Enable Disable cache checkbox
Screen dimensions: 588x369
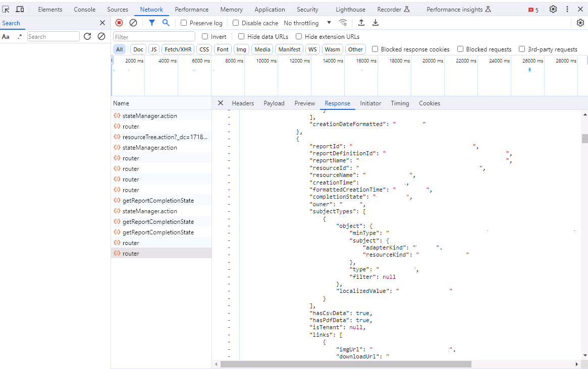236,23
